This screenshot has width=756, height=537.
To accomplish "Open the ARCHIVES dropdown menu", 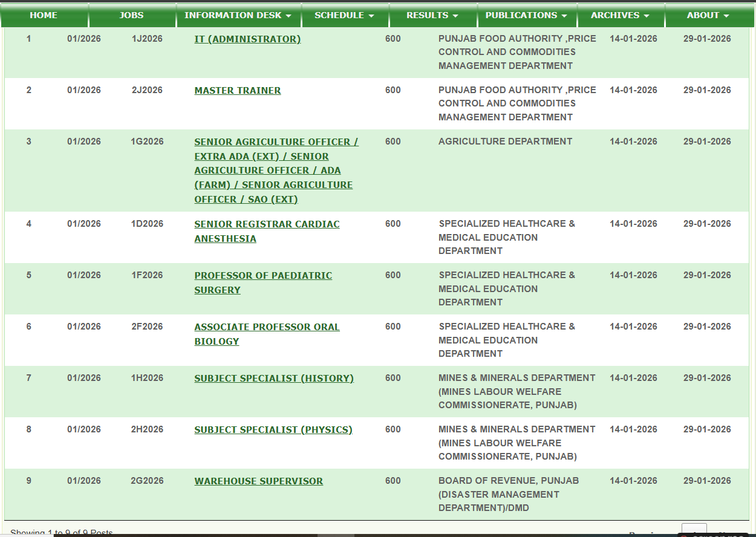I will (621, 15).
